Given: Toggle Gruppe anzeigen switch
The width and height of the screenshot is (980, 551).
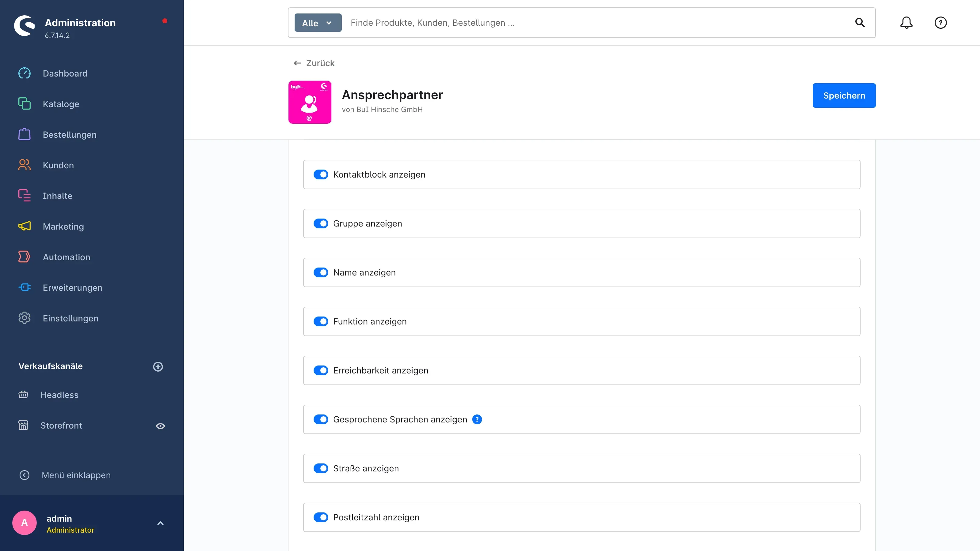Looking at the screenshot, I should (x=321, y=223).
